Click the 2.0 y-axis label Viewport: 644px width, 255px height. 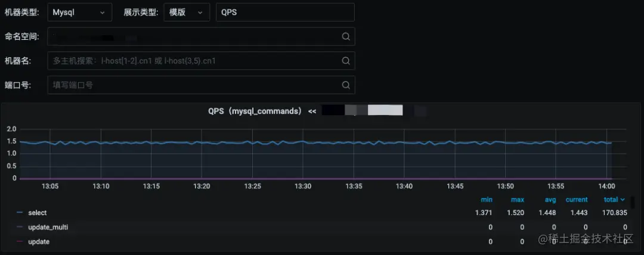[x=11, y=129]
